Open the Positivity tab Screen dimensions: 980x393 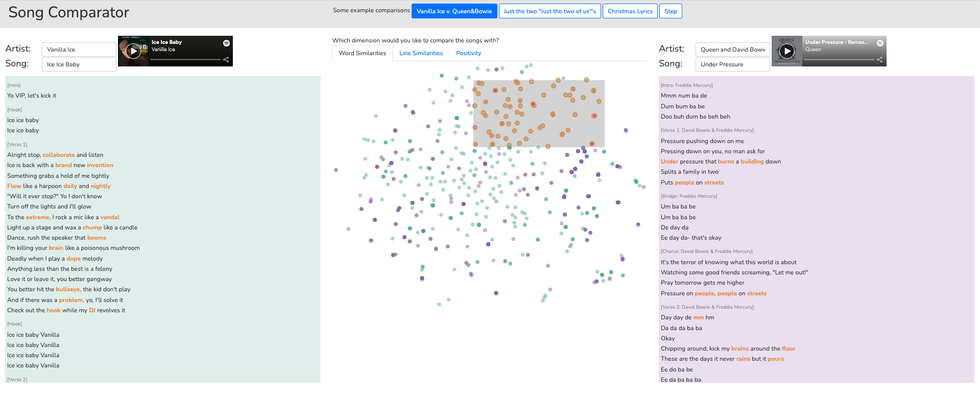point(468,53)
